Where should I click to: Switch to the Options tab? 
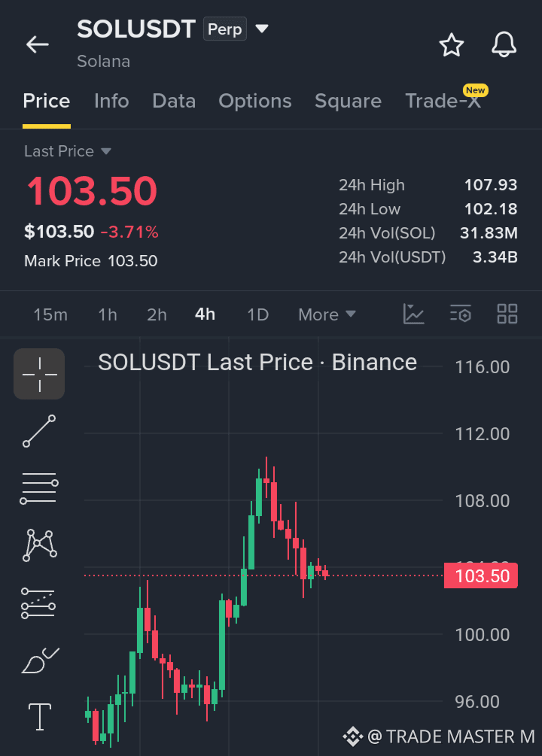point(255,102)
